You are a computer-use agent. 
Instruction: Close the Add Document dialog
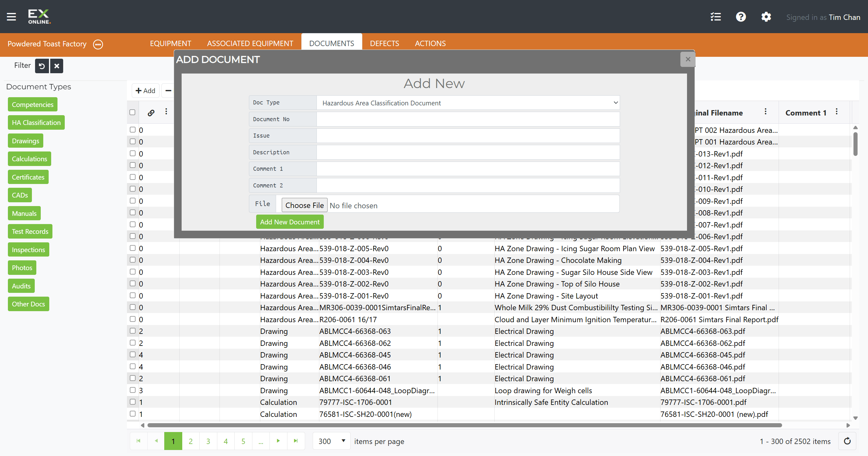click(x=688, y=60)
